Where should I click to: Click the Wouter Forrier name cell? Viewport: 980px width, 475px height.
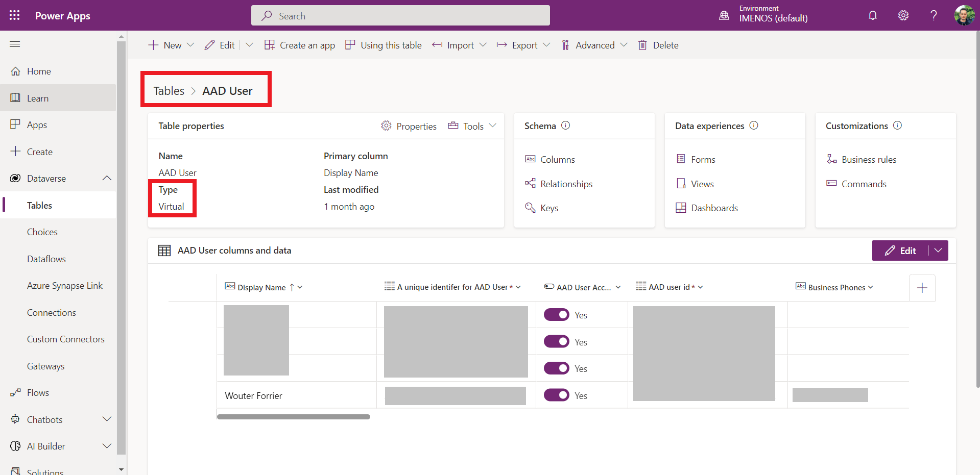[x=297, y=395]
